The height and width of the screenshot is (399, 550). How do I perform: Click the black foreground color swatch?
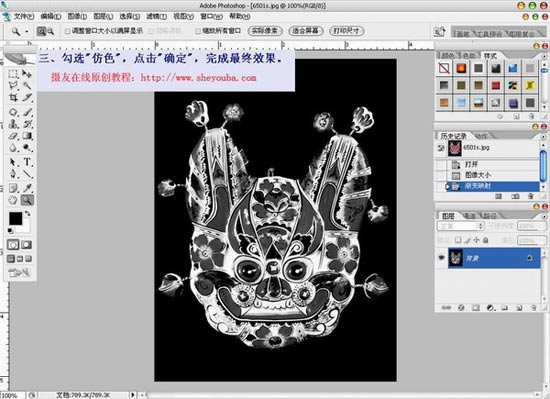pyautogui.click(x=15, y=219)
